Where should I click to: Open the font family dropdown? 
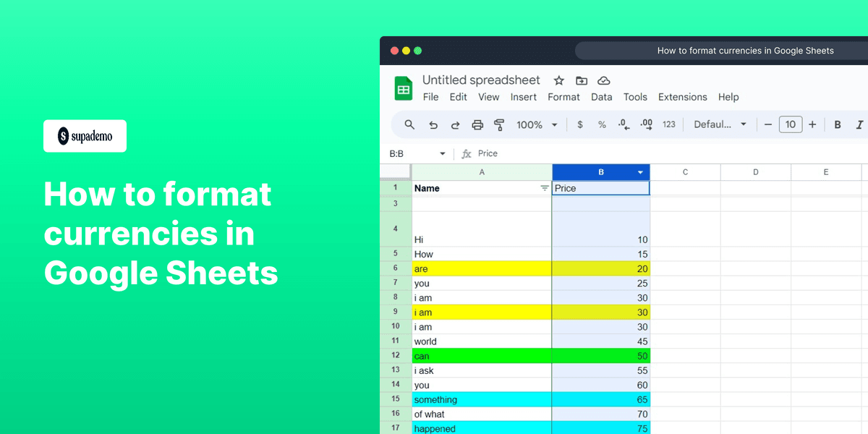pyautogui.click(x=719, y=124)
